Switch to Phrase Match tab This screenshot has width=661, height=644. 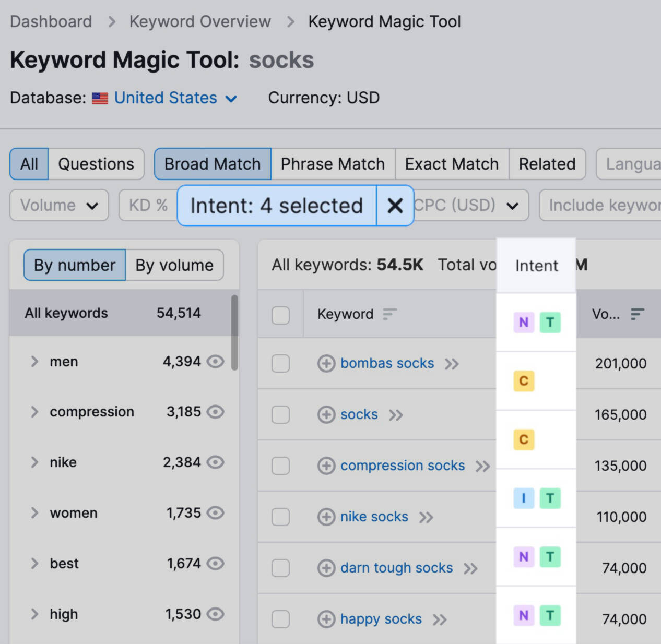pos(333,164)
